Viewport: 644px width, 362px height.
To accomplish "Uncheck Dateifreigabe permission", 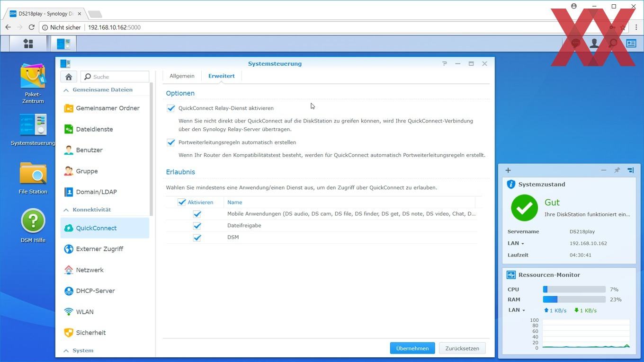I will pos(197,226).
